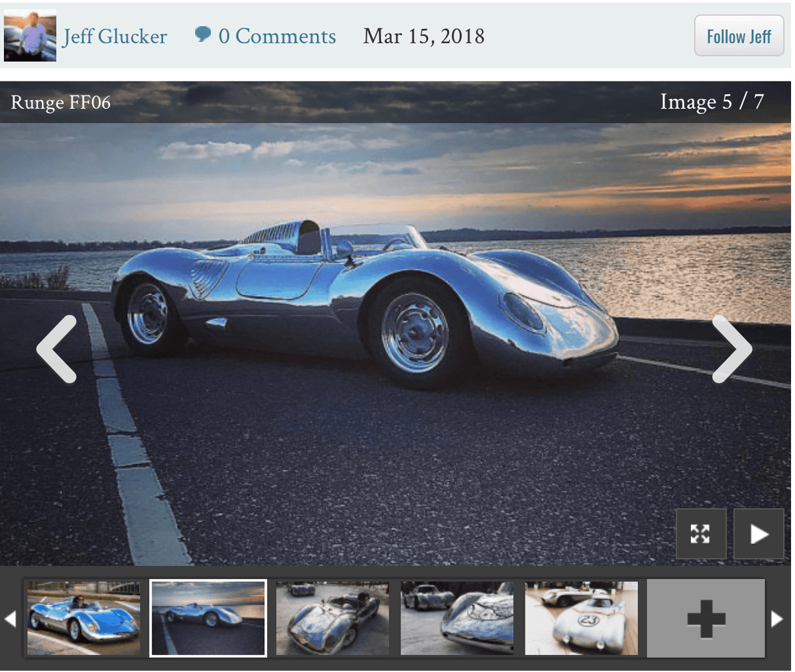
Task: Select the currently highlighted sunset thumbnail
Action: (x=208, y=618)
